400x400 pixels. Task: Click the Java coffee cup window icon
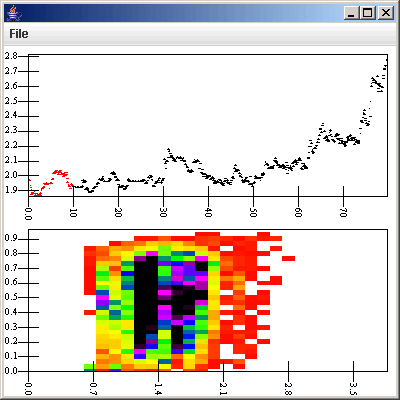(x=14, y=13)
